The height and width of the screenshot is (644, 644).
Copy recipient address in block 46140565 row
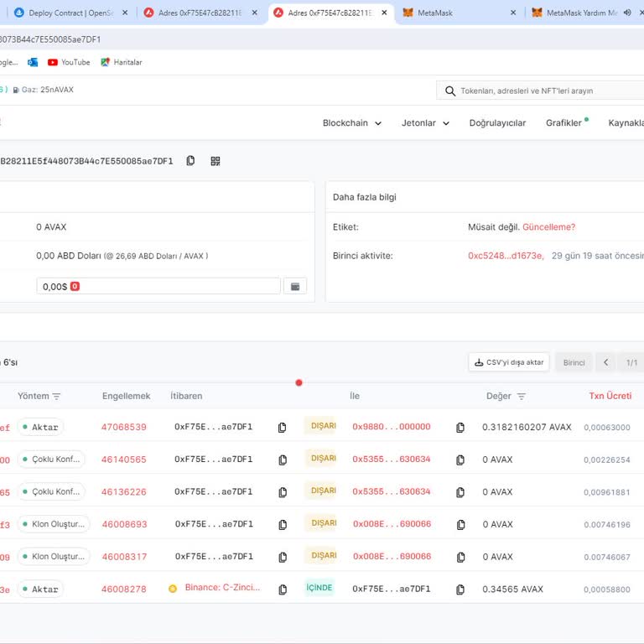[x=460, y=460]
